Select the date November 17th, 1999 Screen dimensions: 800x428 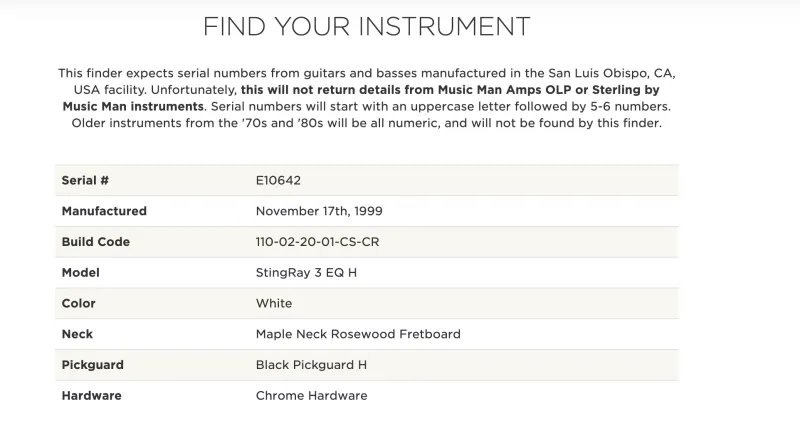319,211
